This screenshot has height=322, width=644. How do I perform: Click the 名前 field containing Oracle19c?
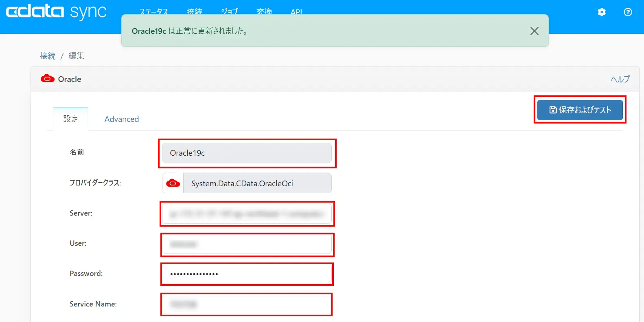click(x=247, y=153)
